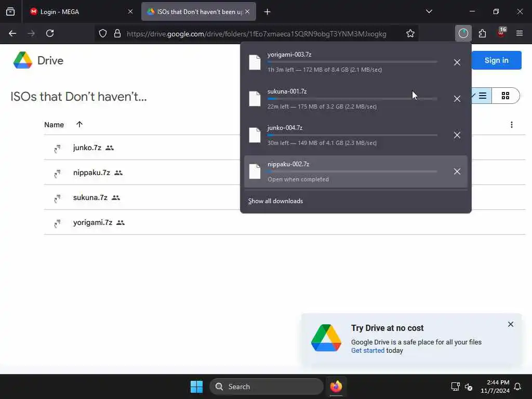Screen dimensions: 532x399
Task: Open the taskbar clock and date
Action: 495,387
